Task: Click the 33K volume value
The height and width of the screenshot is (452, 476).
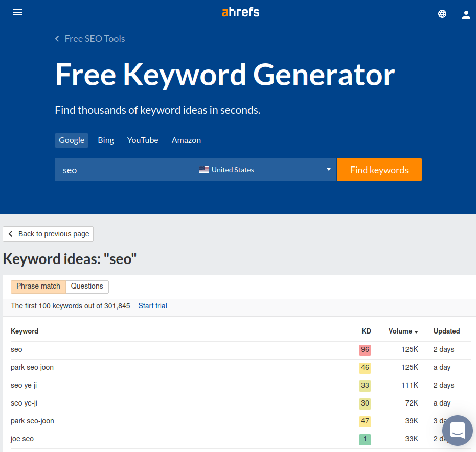Action: pyautogui.click(x=412, y=439)
